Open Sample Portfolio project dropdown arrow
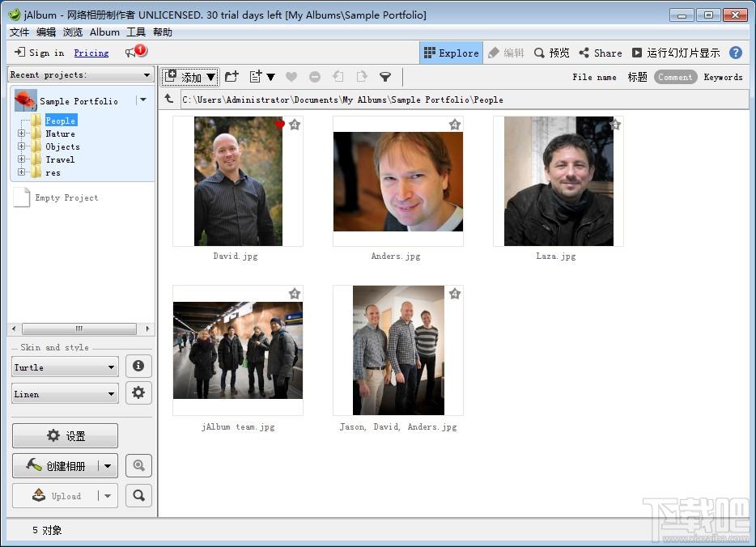Image resolution: width=756 pixels, height=547 pixels. [x=142, y=100]
